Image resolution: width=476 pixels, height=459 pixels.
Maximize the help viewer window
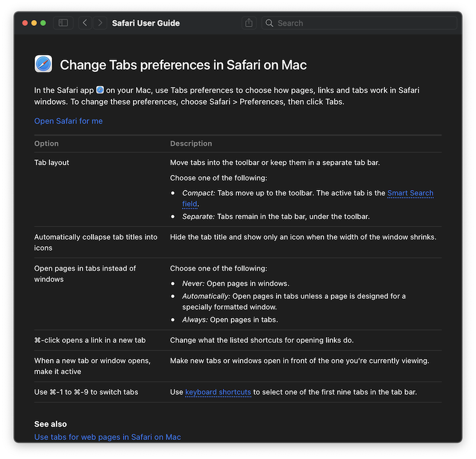point(43,23)
